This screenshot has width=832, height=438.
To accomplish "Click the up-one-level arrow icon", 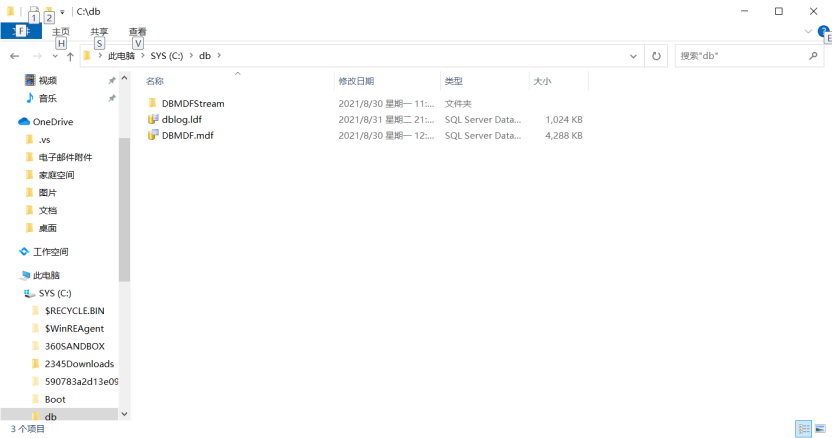I will [70, 56].
